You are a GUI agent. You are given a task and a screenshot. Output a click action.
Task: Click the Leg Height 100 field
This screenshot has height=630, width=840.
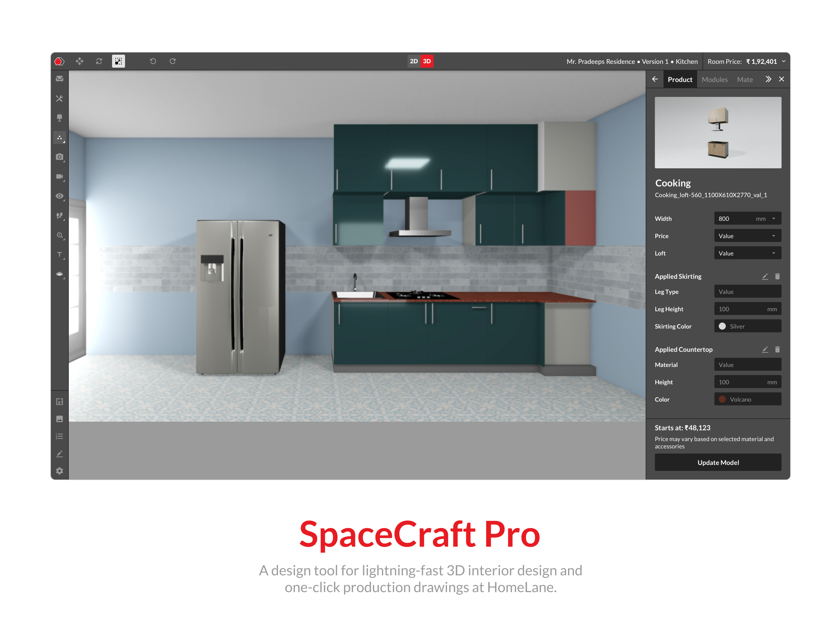[x=748, y=309]
